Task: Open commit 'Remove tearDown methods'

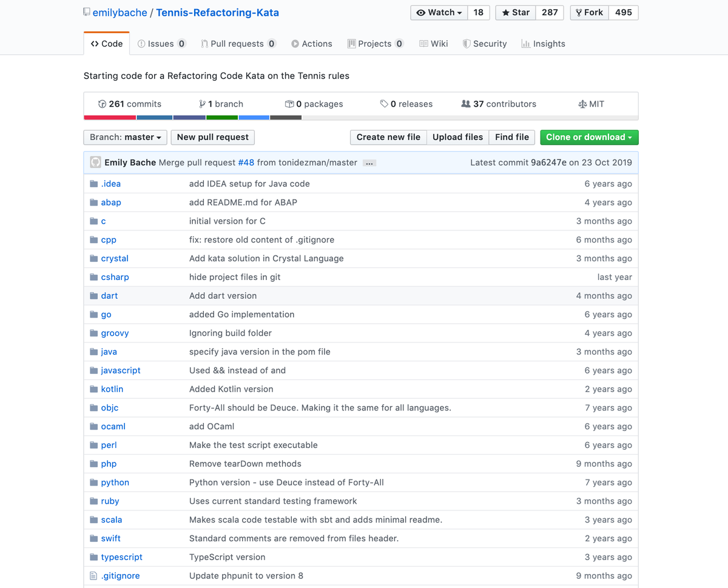Action: click(245, 464)
